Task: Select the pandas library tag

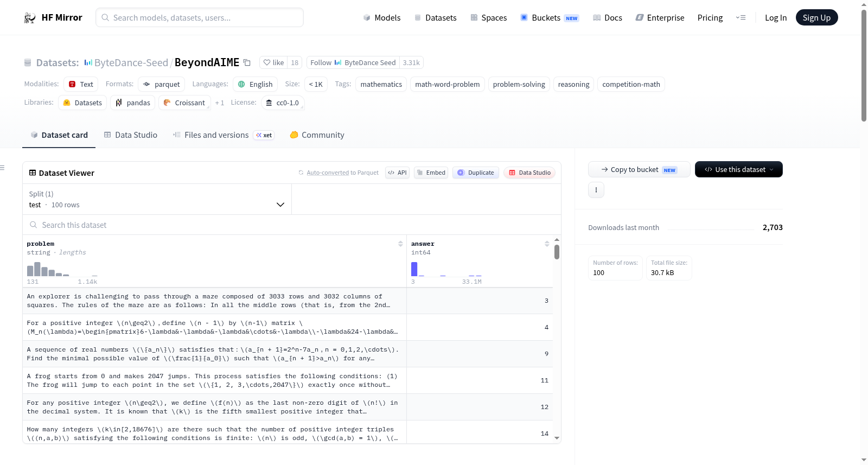Action: (133, 103)
